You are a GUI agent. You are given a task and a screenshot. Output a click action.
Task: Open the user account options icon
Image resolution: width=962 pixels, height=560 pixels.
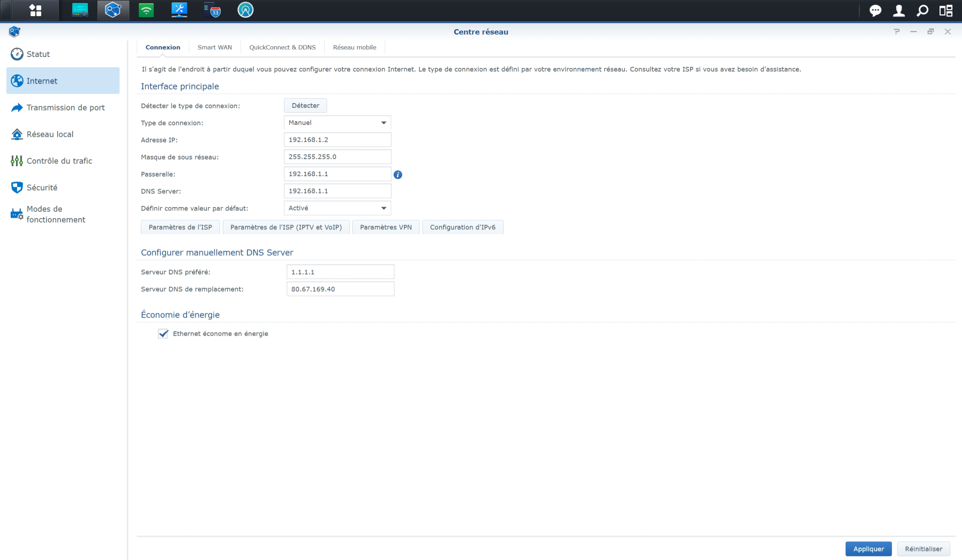point(899,10)
